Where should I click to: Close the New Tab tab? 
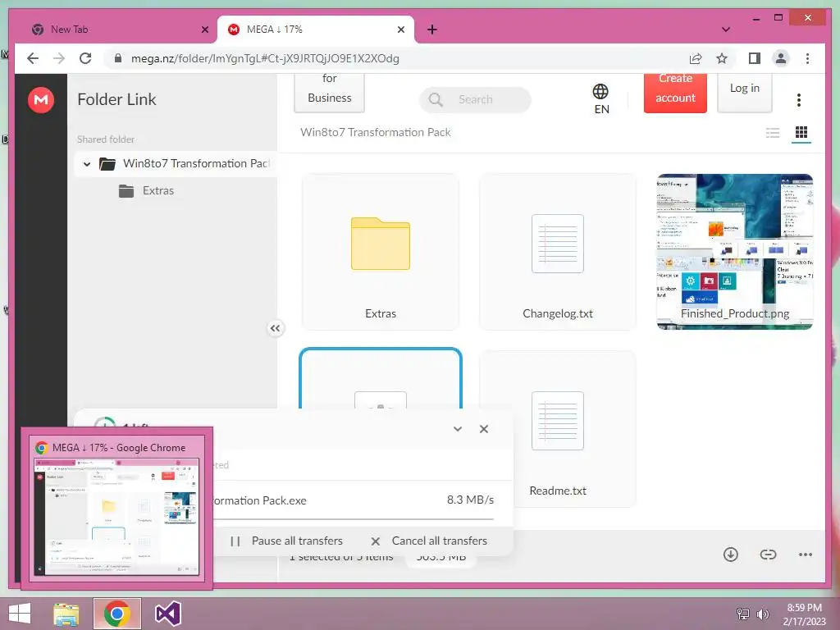pyautogui.click(x=204, y=30)
